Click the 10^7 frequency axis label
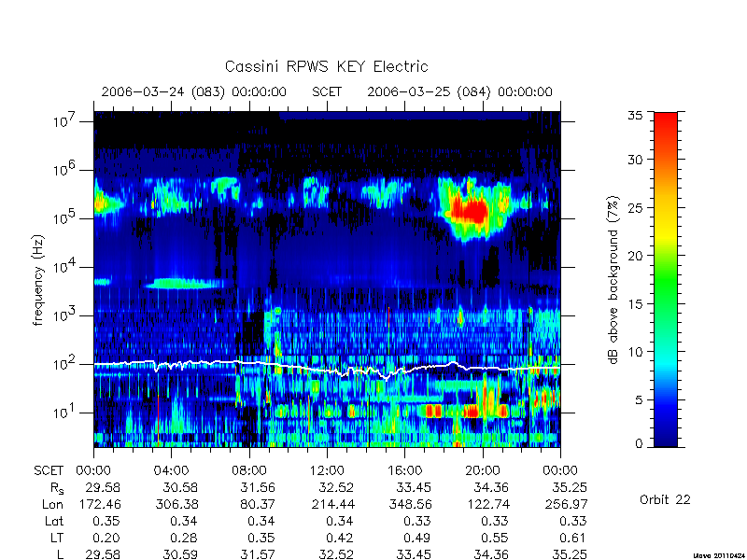 click(63, 120)
